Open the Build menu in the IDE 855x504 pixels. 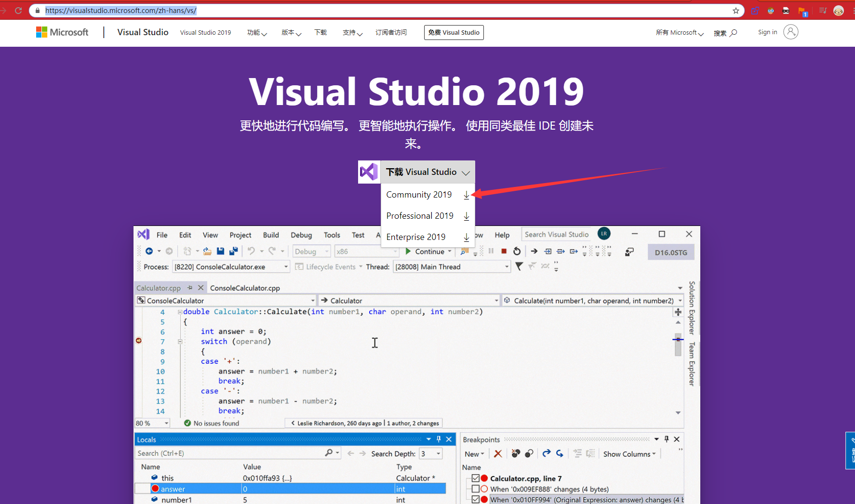271,235
